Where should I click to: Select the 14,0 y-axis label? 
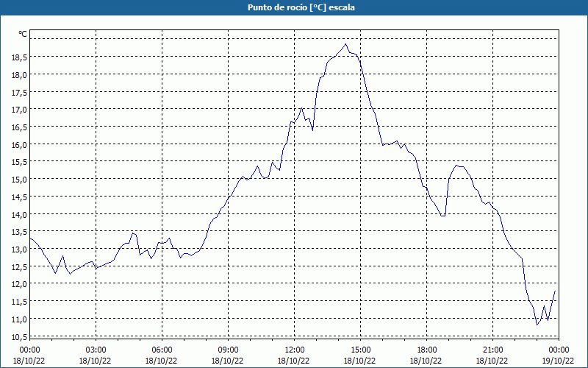[x=19, y=214]
